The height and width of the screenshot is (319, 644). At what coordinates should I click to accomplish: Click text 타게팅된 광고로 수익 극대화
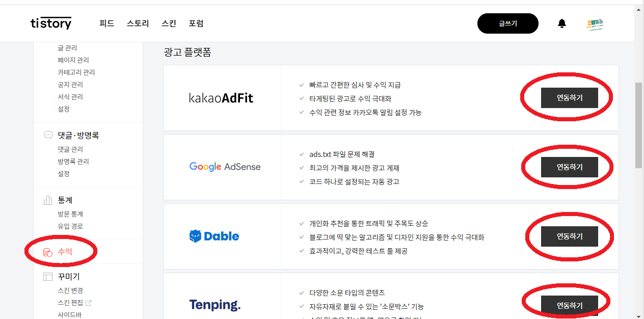tap(351, 98)
